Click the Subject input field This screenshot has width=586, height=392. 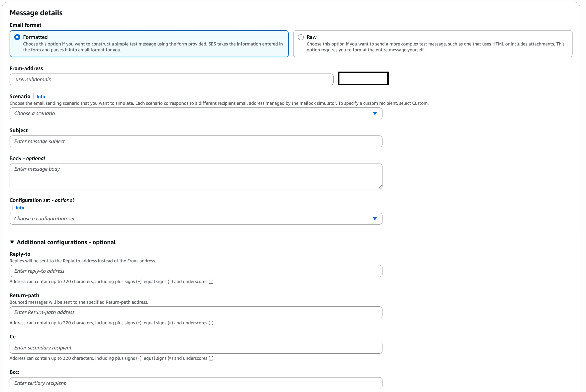coord(196,141)
